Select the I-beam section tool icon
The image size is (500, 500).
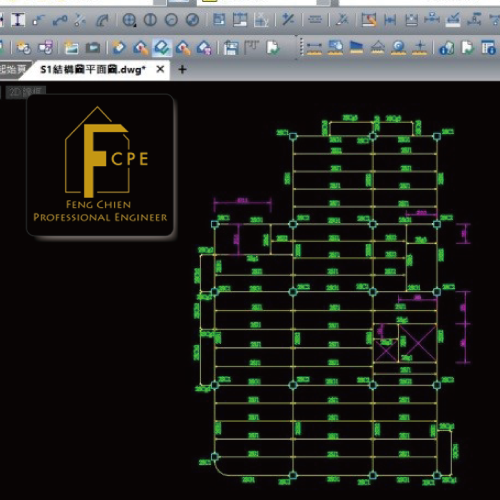tap(18, 20)
